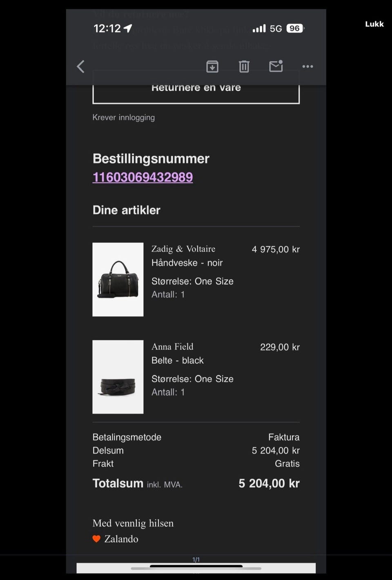Image resolution: width=392 pixels, height=580 pixels.
Task: Tap the 12:12 clock in status bar
Action: pyautogui.click(x=107, y=28)
